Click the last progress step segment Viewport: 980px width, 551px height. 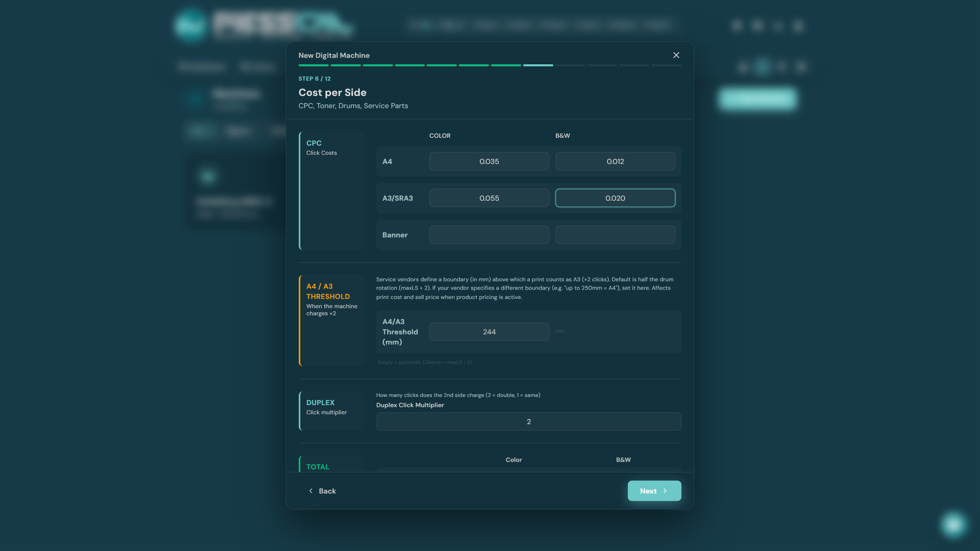(x=666, y=65)
